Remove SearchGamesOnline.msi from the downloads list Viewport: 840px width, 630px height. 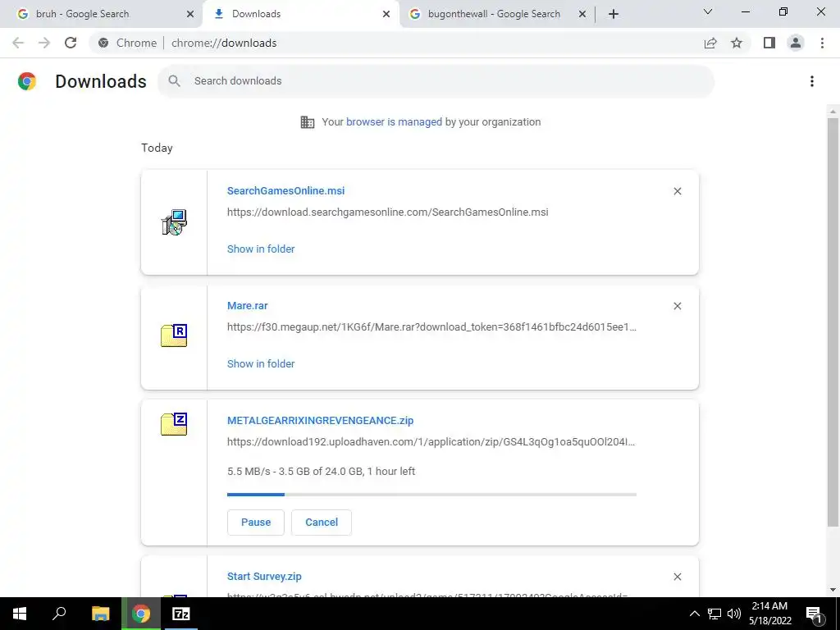click(677, 191)
